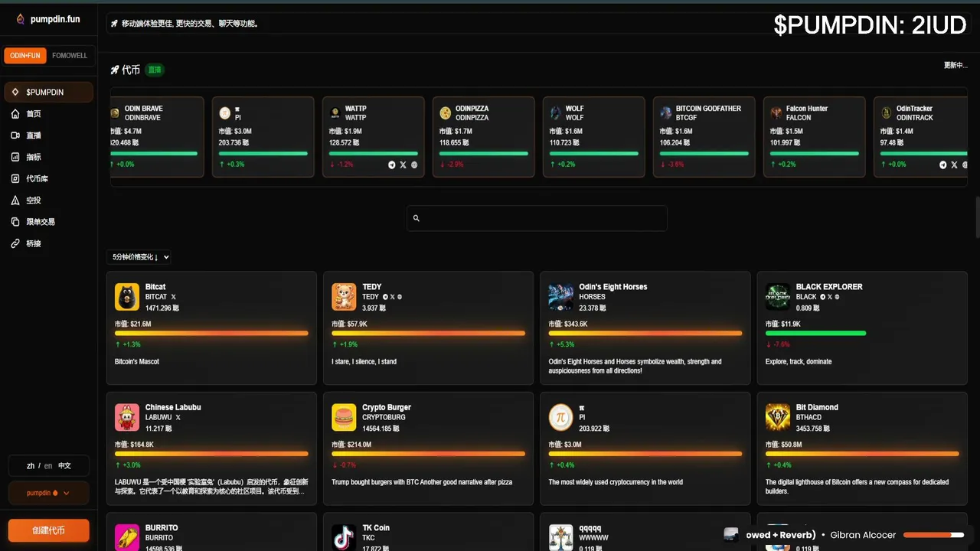
Task: Click the 移动端体验更佳 announcement banner
Action: click(x=537, y=24)
